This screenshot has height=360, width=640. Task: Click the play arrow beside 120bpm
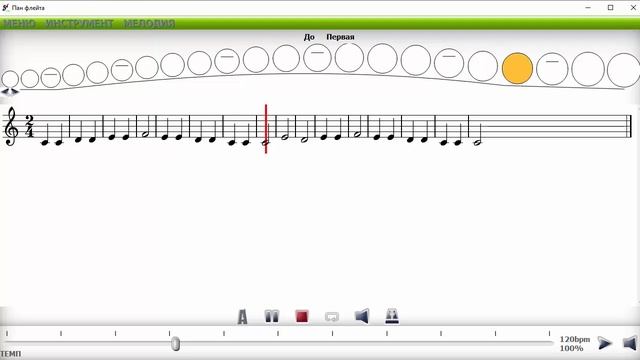(604, 343)
